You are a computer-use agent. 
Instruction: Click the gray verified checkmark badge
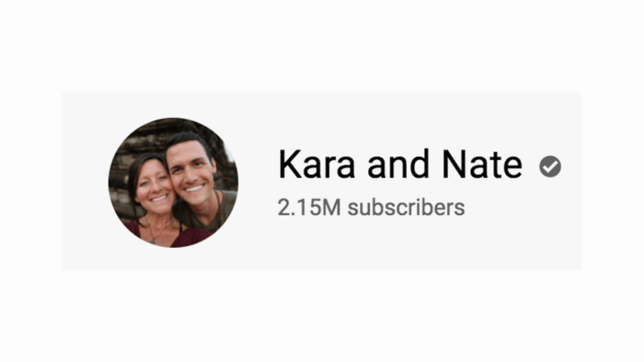[550, 166]
